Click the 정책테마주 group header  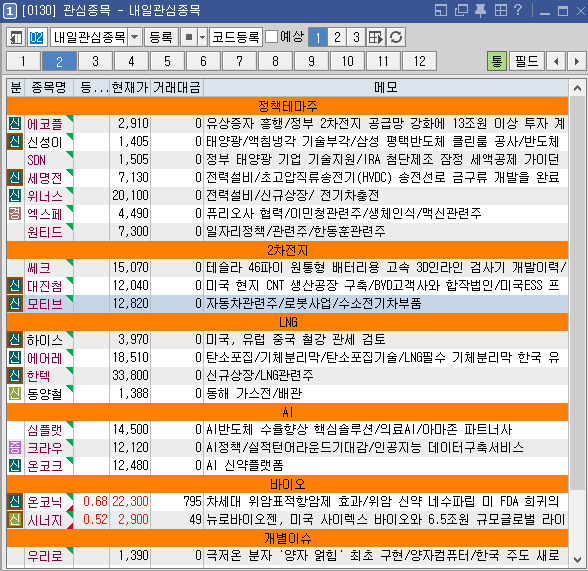[288, 106]
